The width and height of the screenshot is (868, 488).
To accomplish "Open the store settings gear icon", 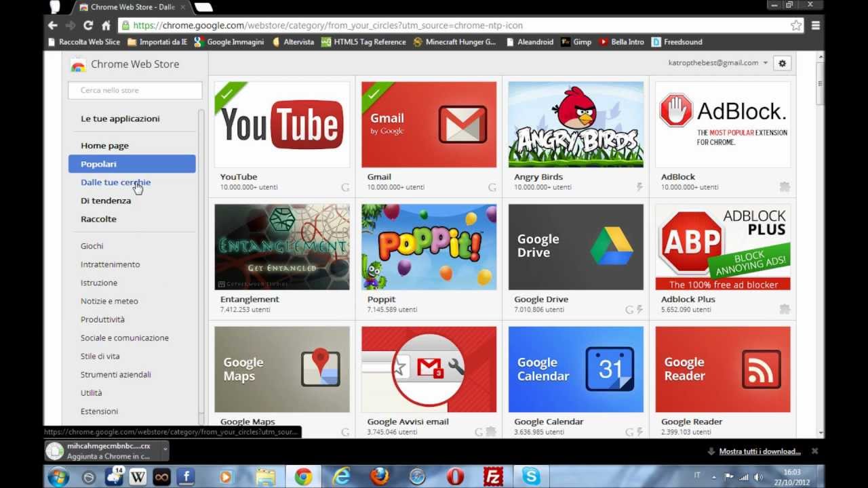I will (782, 63).
